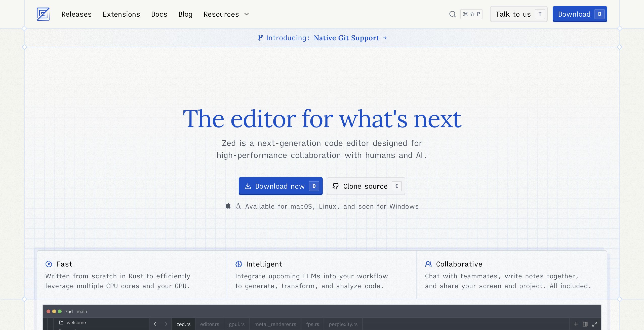Go to the Extensions page
This screenshot has width=644, height=330.
coord(121,14)
